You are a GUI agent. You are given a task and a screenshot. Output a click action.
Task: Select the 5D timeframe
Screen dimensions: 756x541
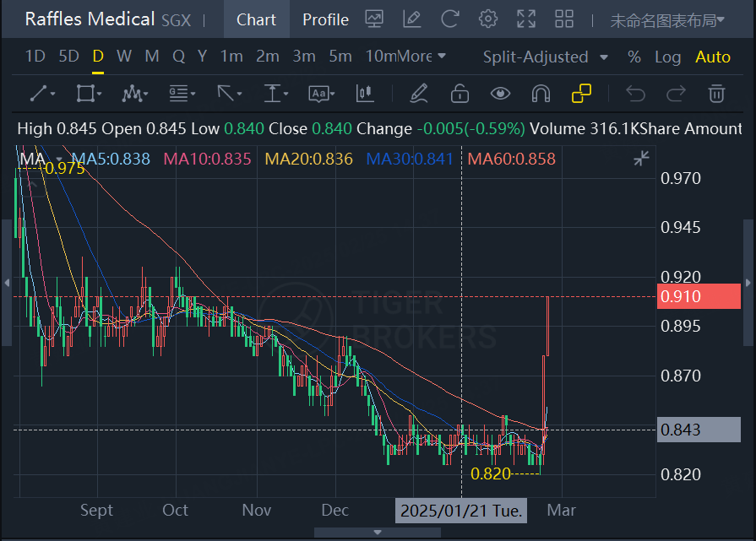coord(68,57)
